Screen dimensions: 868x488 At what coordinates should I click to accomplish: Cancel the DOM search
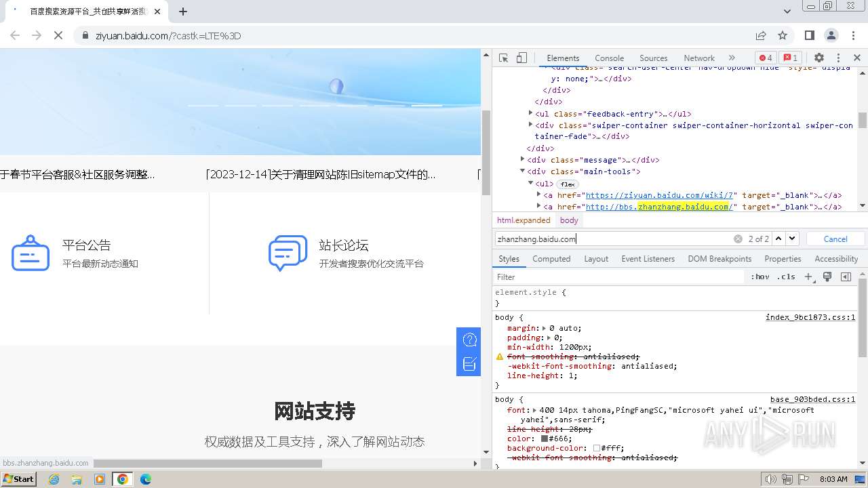tap(835, 239)
